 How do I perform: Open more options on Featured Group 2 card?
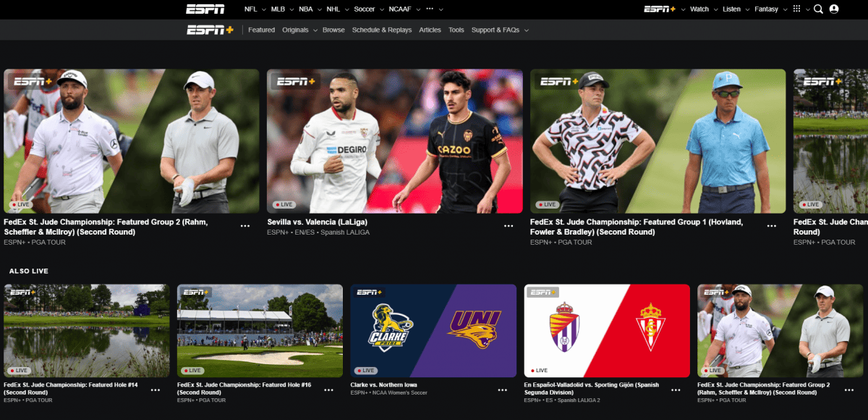[245, 226]
